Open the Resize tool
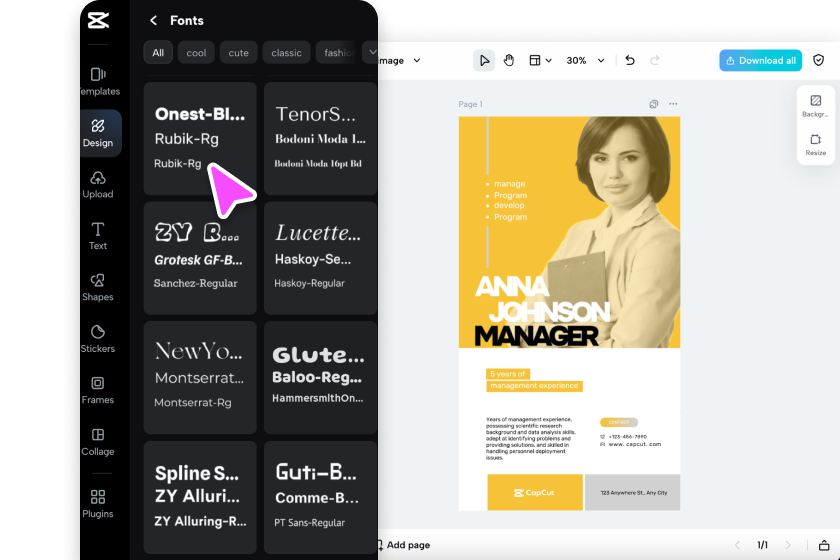Viewport: 840px width, 560px height. (815, 145)
